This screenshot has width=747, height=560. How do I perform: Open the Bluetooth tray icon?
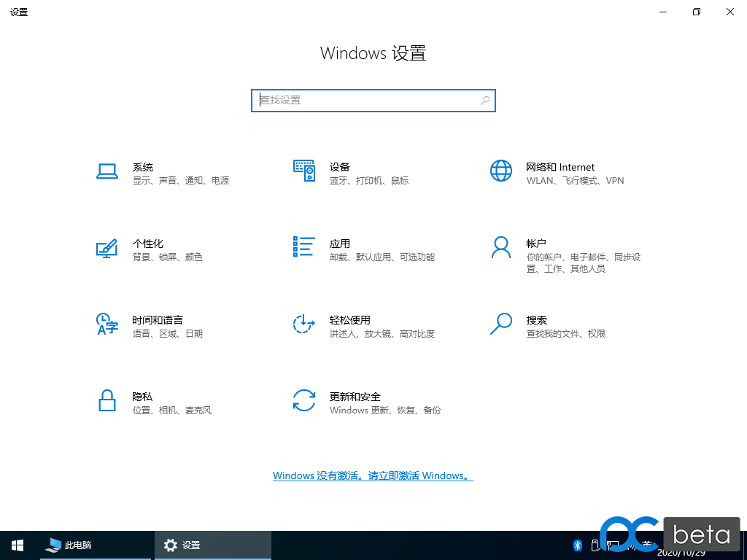click(578, 545)
